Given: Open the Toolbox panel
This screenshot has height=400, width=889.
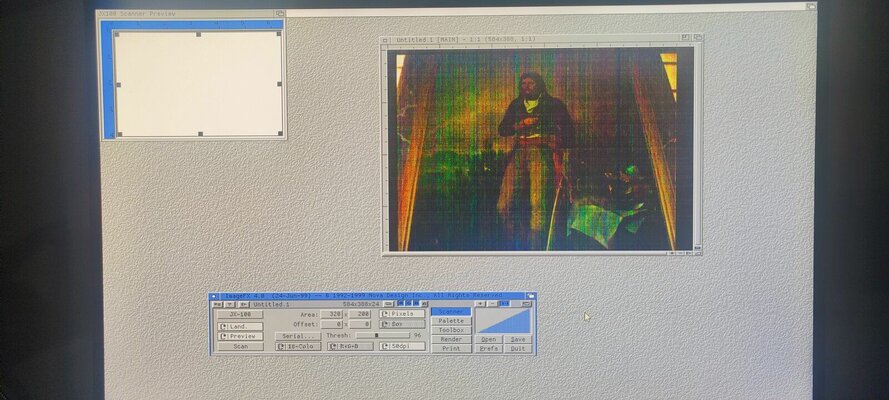Looking at the screenshot, I should 451,330.
